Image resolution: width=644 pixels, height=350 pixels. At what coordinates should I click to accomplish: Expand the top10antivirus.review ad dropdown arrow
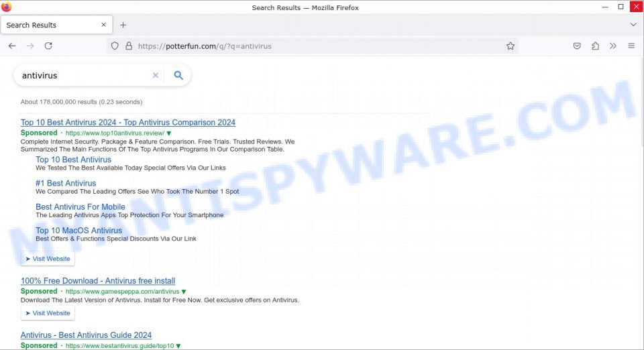tap(169, 133)
